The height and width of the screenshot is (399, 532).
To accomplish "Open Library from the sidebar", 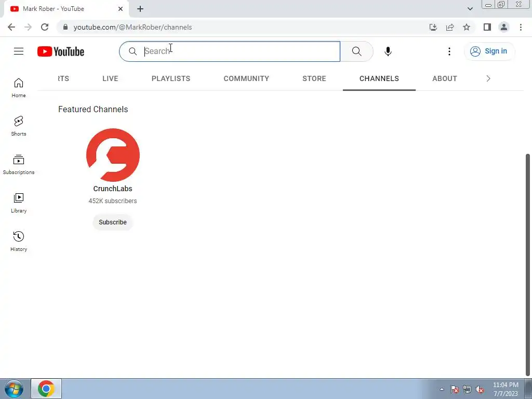I will pos(19,203).
